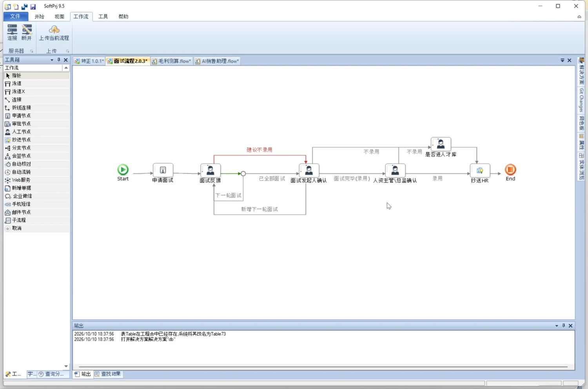Click 上传当前流程 upload icon

pyautogui.click(x=54, y=33)
